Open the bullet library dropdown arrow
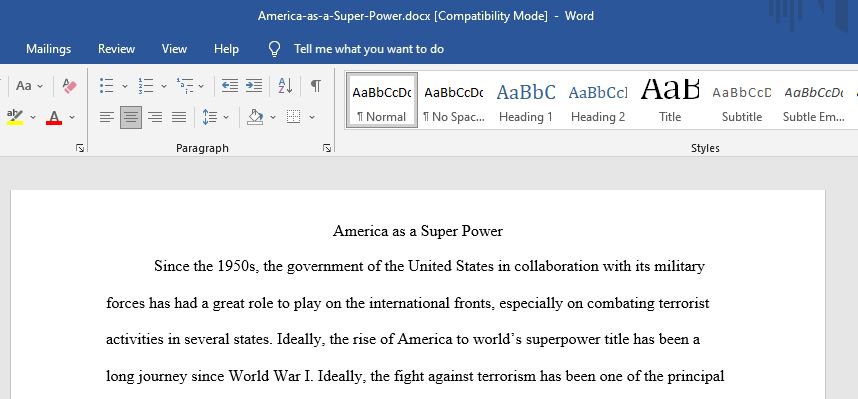This screenshot has width=858, height=399. click(x=125, y=86)
